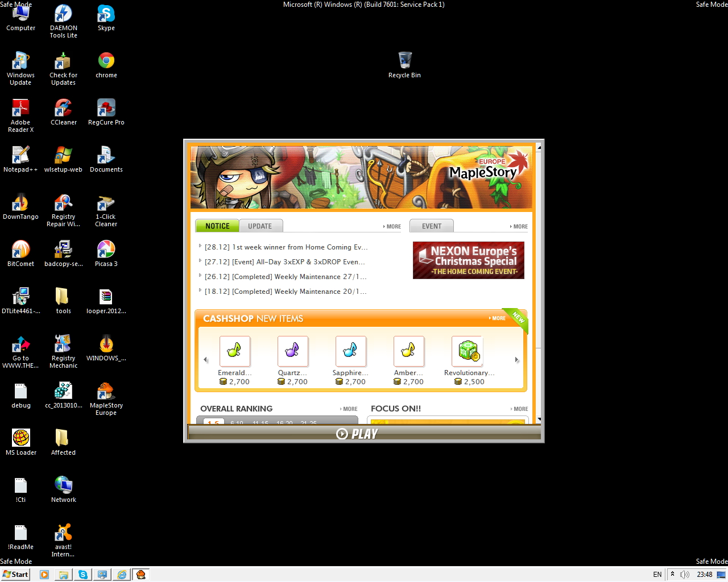728x582 pixels.
Task: Click the launcher scrollbar up arrow
Action: click(539, 147)
